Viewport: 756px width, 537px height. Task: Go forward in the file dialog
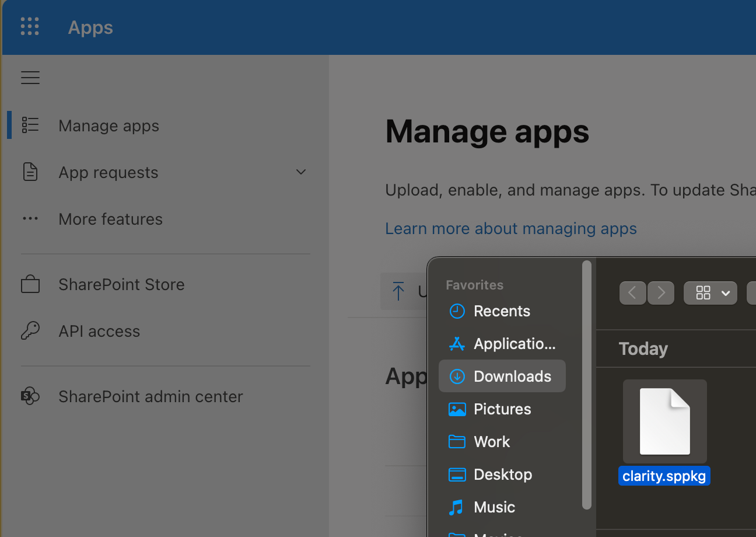tap(660, 293)
